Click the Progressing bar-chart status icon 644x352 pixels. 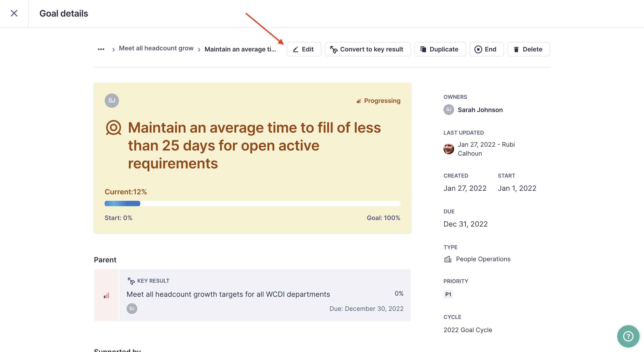(x=359, y=100)
